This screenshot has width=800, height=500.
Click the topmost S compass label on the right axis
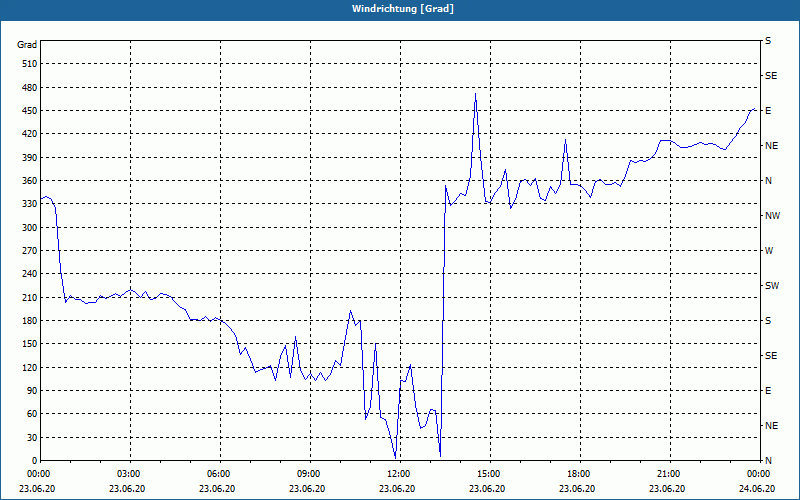768,41
